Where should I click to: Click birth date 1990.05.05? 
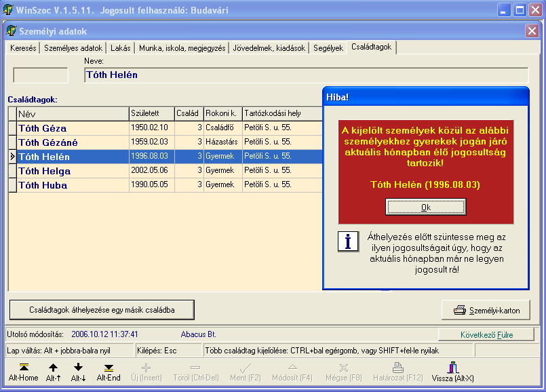(x=149, y=185)
